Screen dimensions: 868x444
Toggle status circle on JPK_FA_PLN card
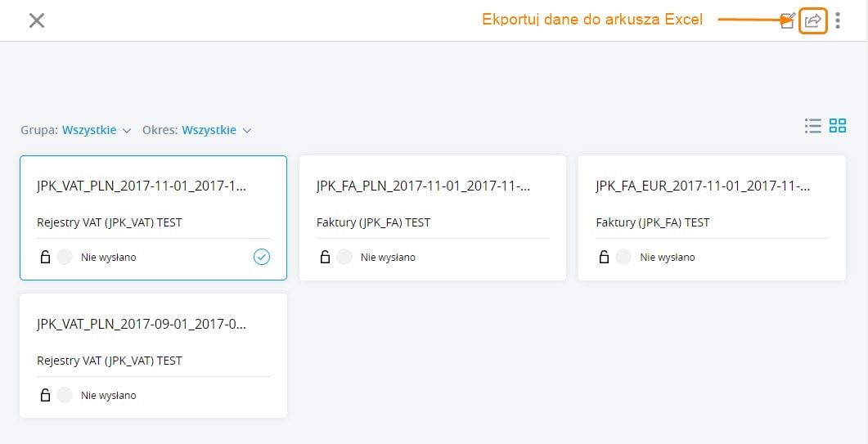(x=344, y=257)
